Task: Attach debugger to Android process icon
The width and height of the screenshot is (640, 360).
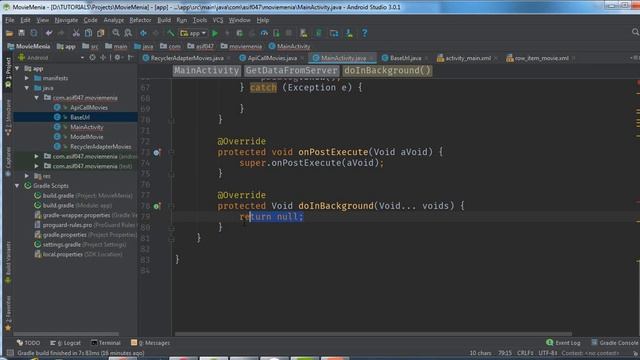Action: pyautogui.click(x=277, y=33)
